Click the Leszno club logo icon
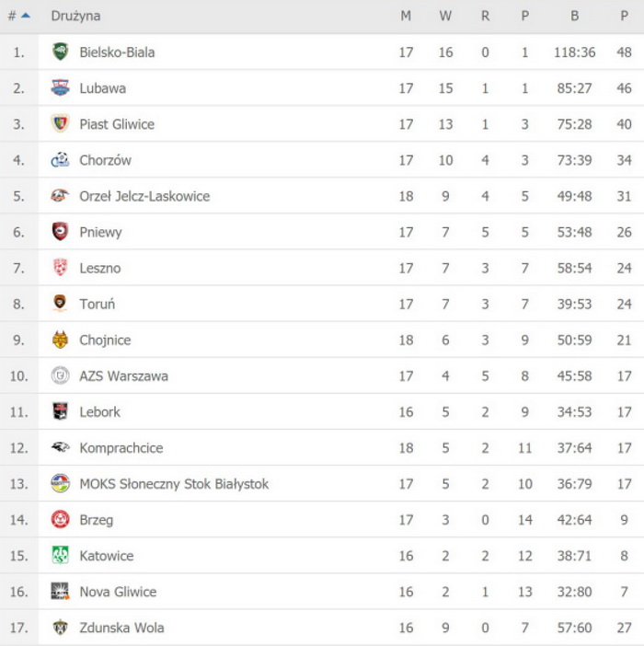Viewport: 644px width, 646px height. click(x=60, y=268)
